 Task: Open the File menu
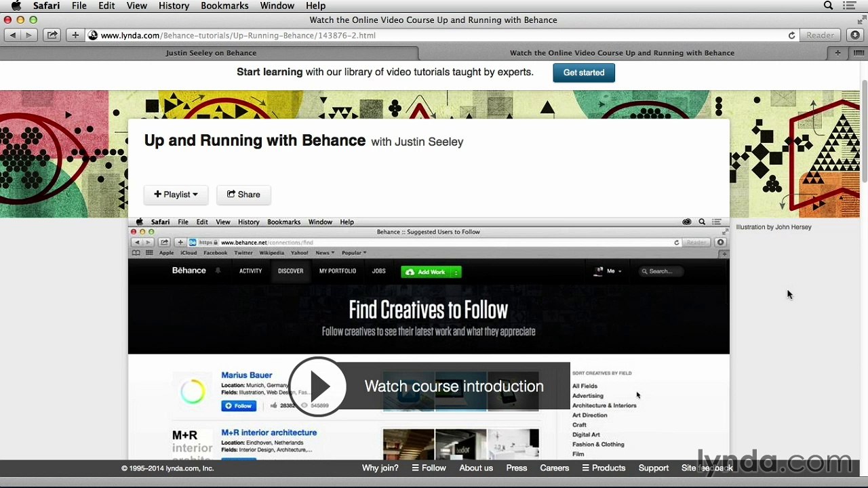79,5
